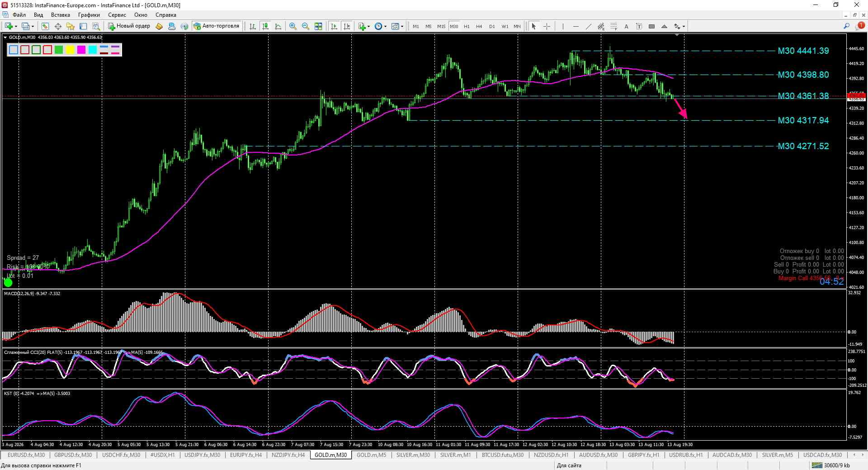
Task: Switch to M30 timeframe button
Action: tap(454, 26)
